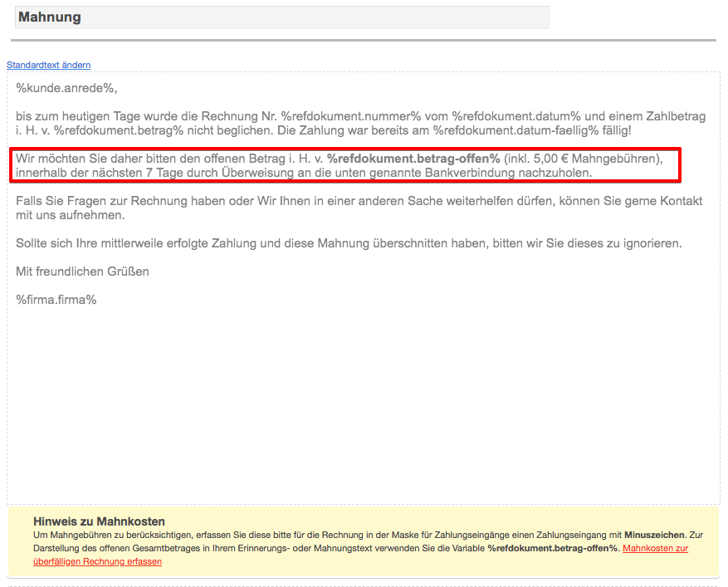Click the %kunde.anrede% salutation line
This screenshot has height=587, width=728.
click(x=66, y=88)
